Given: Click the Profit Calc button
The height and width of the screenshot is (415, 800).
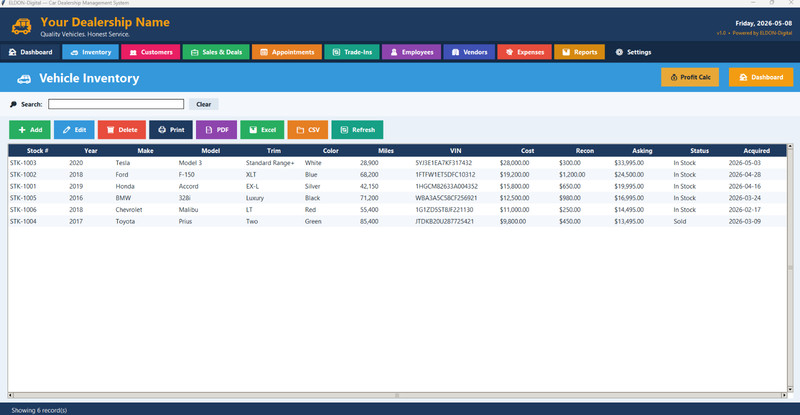Looking at the screenshot, I should [x=690, y=77].
